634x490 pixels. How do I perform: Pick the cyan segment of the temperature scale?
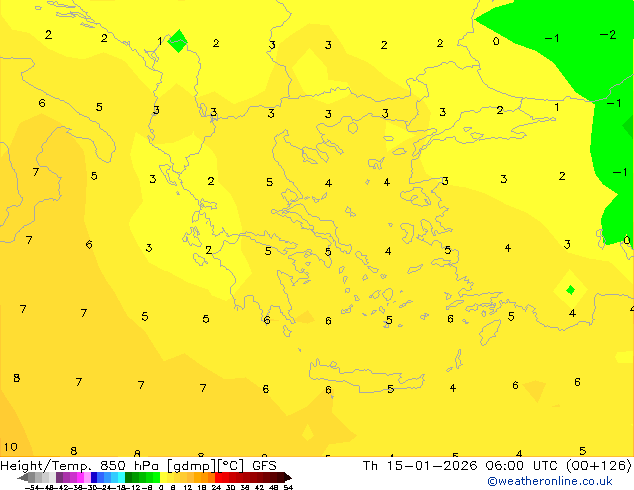[x=121, y=477]
